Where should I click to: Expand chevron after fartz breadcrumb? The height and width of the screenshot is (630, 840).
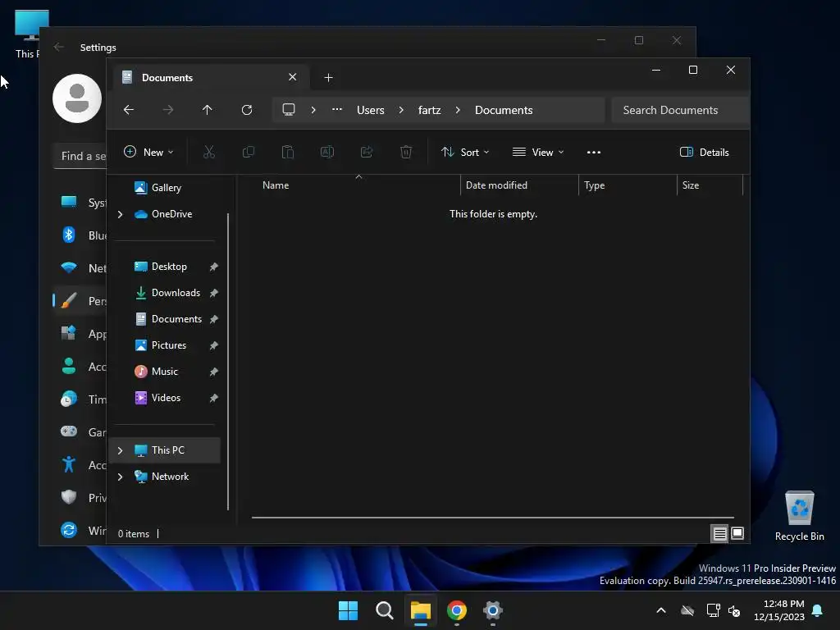coord(458,110)
